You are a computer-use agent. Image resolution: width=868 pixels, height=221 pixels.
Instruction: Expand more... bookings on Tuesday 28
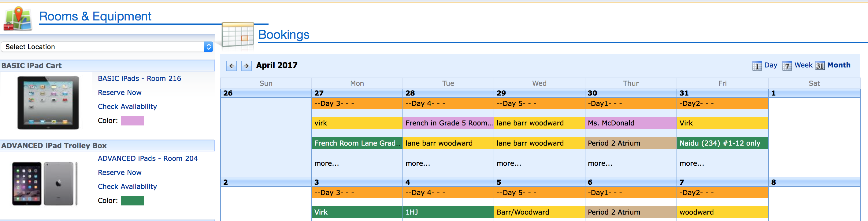pyautogui.click(x=418, y=164)
